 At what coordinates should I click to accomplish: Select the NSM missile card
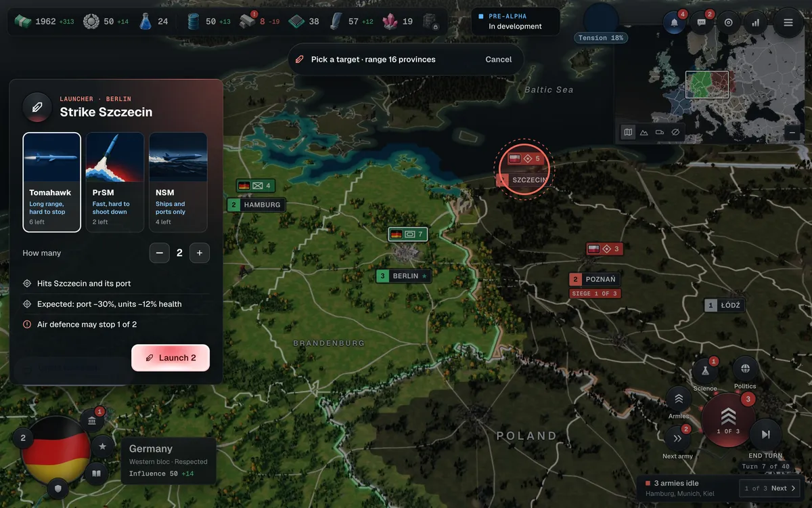click(178, 182)
